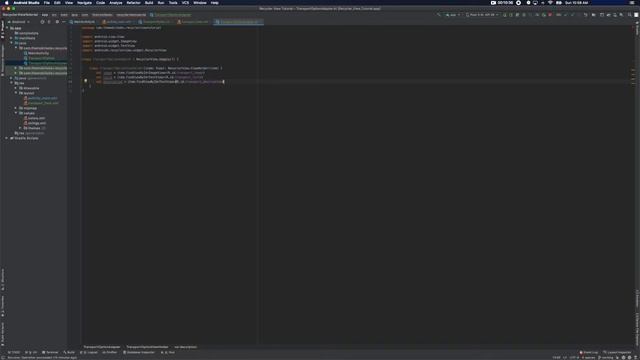Image resolution: width=640 pixels, height=360 pixels.
Task: Open the Project tool window stripe
Action: [x=2, y=30]
